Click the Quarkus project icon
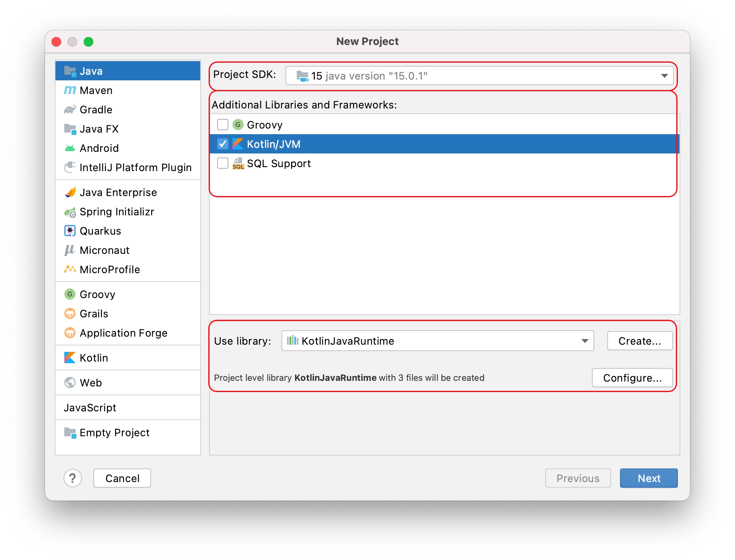This screenshot has width=735, height=560. tap(70, 231)
